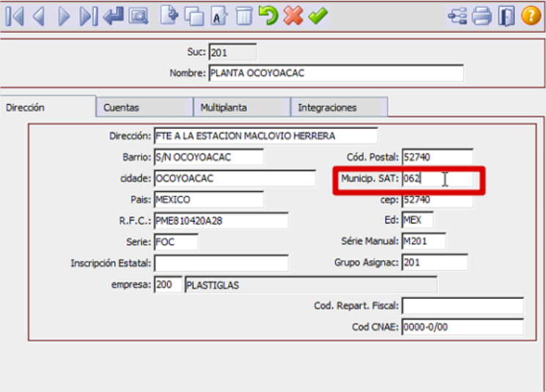Click the cidade field OCOYOACAC
This screenshot has width=546, height=392.
tap(235, 178)
